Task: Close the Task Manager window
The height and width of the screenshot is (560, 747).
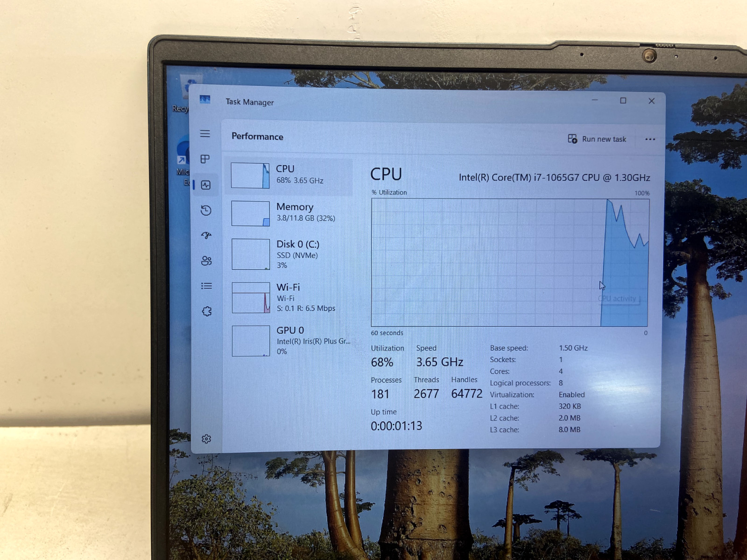Action: [651, 101]
